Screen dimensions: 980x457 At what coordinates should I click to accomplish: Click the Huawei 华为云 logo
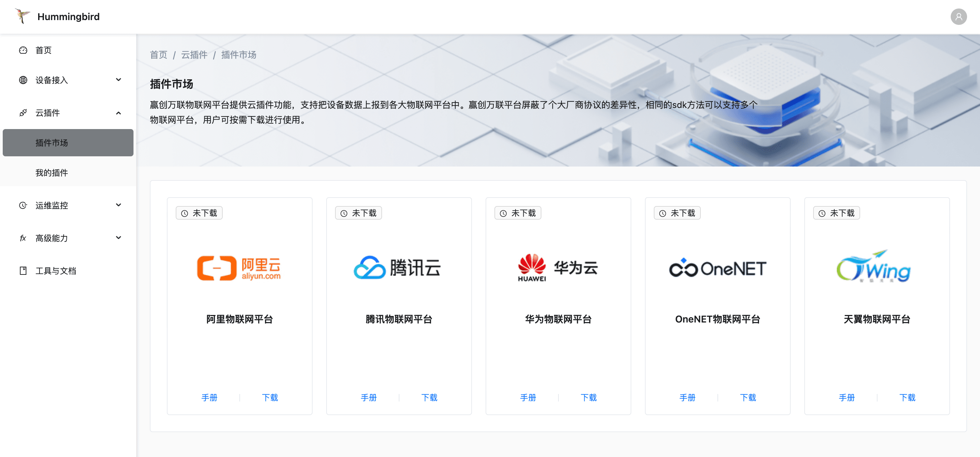point(558,268)
